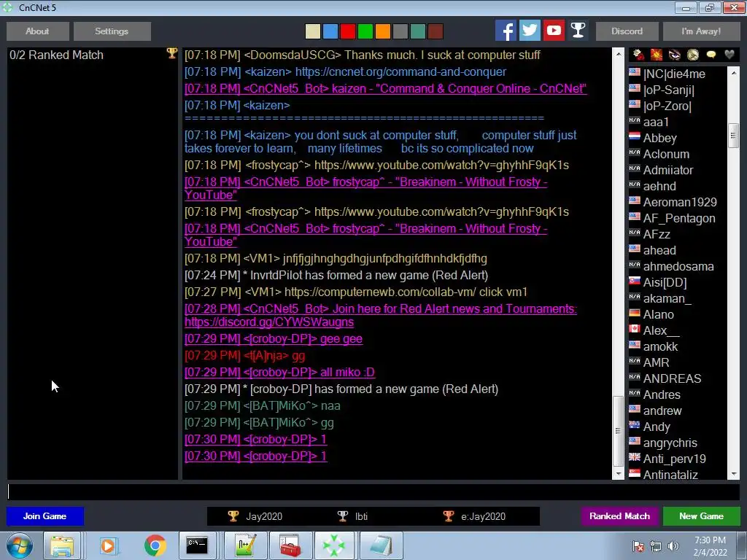Select player Anti_perv19 in the list
747x560 pixels.
pos(678,459)
